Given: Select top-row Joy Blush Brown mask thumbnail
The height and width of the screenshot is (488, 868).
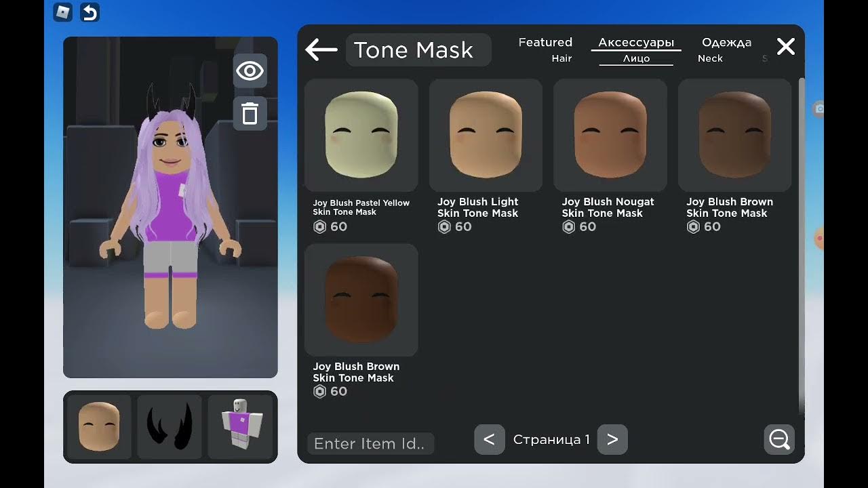Looking at the screenshot, I should click(x=734, y=135).
